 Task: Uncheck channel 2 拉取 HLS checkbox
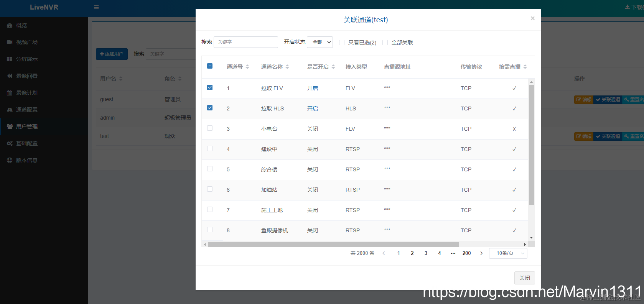tap(210, 108)
